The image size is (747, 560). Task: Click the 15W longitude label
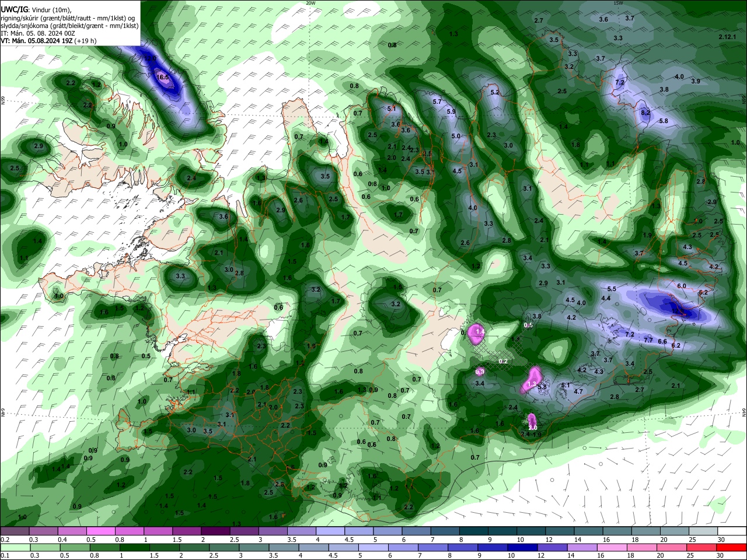click(x=617, y=3)
